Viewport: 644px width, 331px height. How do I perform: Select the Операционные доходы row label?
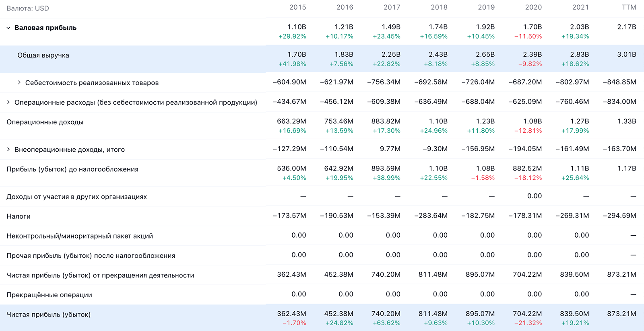(x=45, y=122)
